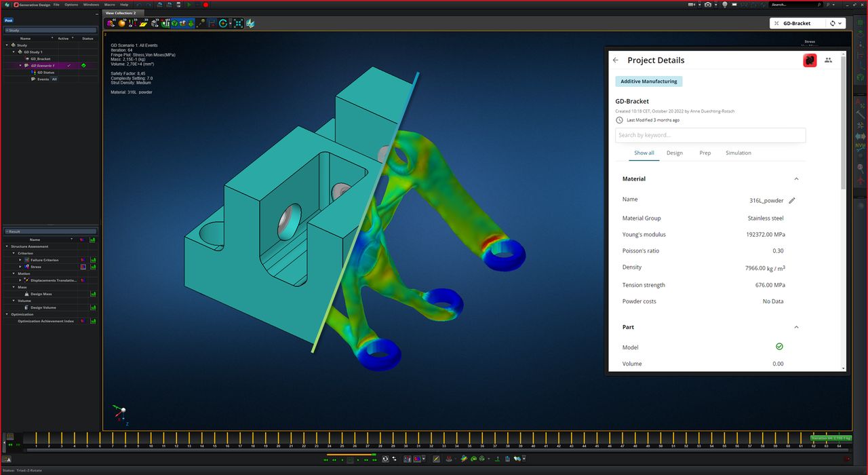
Task: Toggle the active checkmark for GD Scenario 1
Action: click(x=68, y=66)
